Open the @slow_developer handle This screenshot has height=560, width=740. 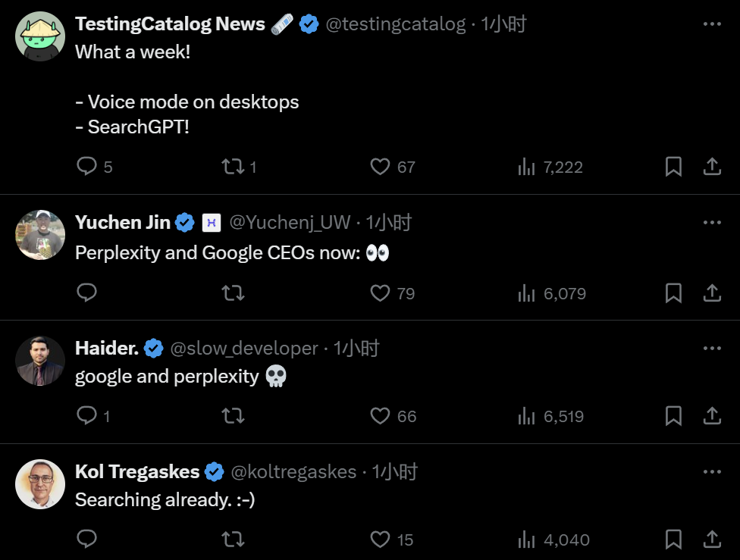coord(244,349)
